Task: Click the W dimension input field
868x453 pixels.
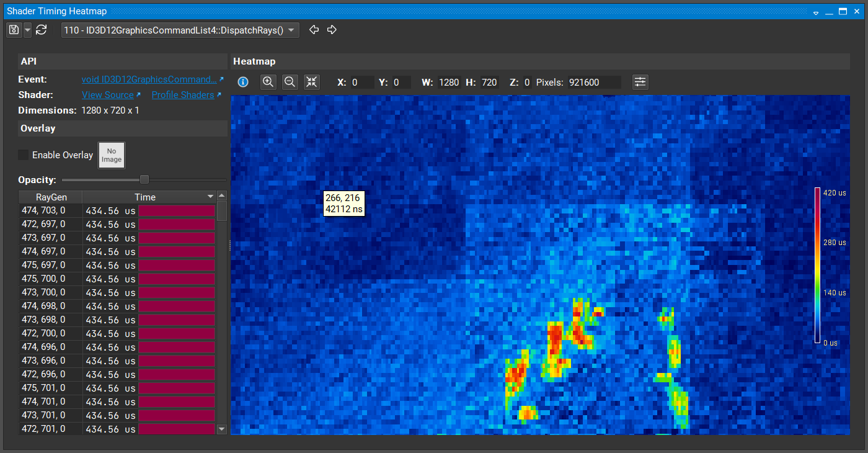Action: point(449,81)
